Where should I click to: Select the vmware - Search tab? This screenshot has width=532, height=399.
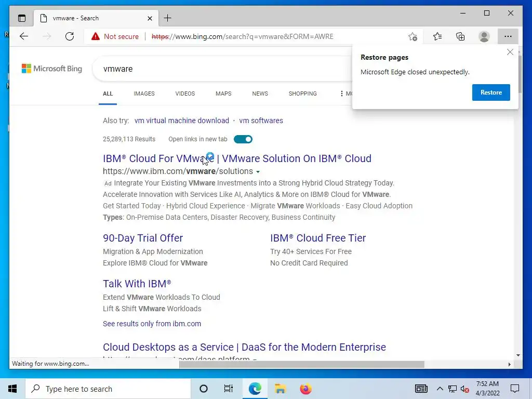[x=96, y=18]
